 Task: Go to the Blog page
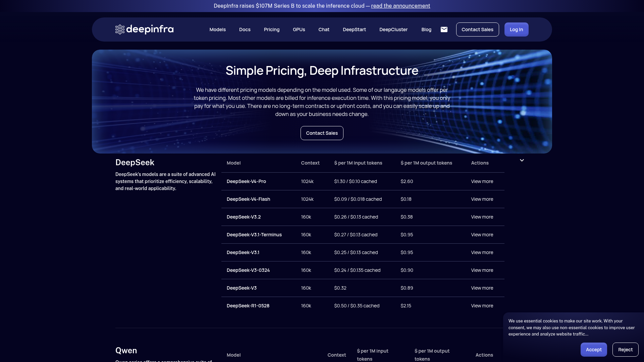point(426,29)
